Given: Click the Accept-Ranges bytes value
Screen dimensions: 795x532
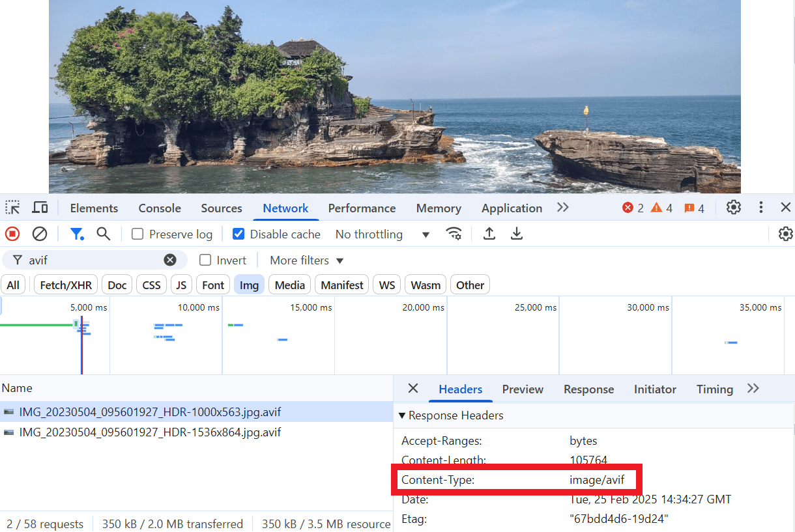Looking at the screenshot, I should (583, 441).
